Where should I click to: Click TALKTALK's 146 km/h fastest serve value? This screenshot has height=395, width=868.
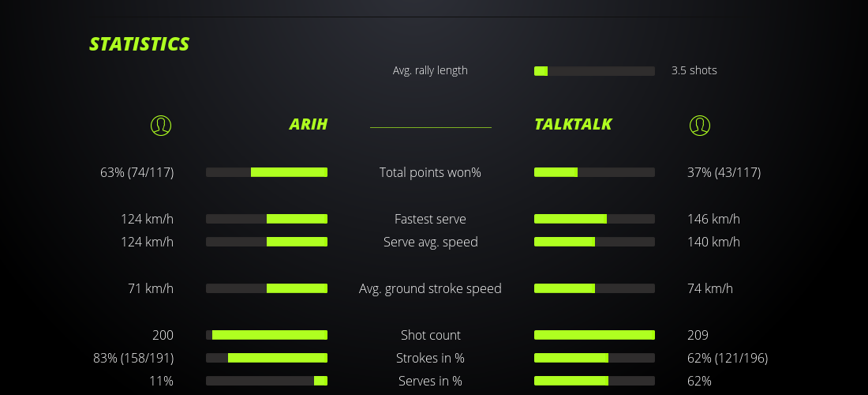(713, 219)
